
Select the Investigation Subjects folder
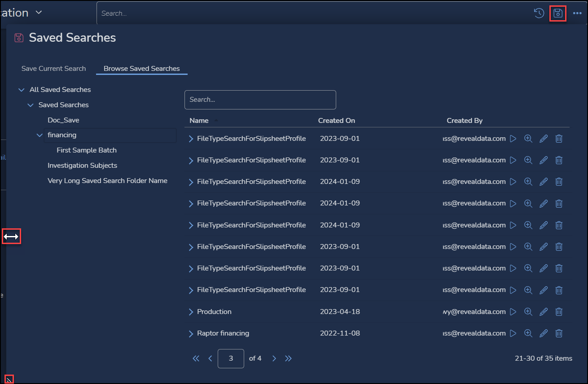tap(82, 166)
